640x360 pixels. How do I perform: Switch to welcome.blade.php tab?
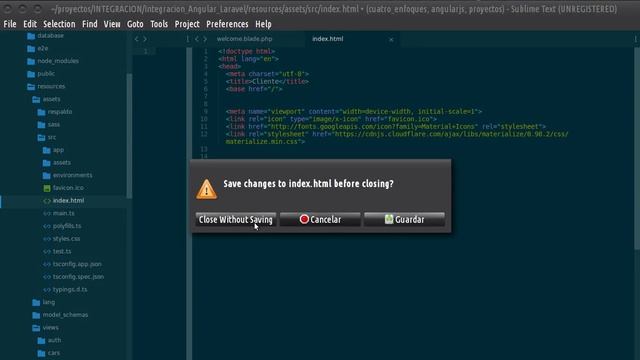click(x=244, y=39)
